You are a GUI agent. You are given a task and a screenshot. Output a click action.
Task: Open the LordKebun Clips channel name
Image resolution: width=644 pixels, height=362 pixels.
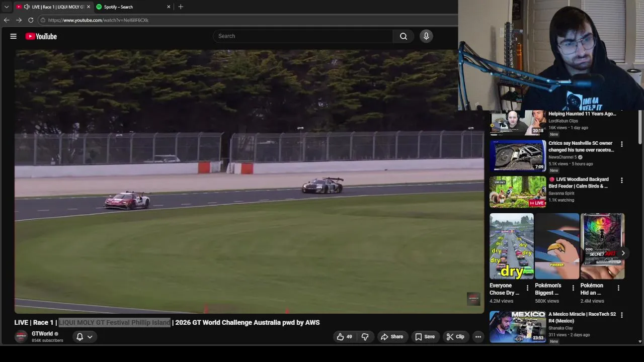(563, 121)
